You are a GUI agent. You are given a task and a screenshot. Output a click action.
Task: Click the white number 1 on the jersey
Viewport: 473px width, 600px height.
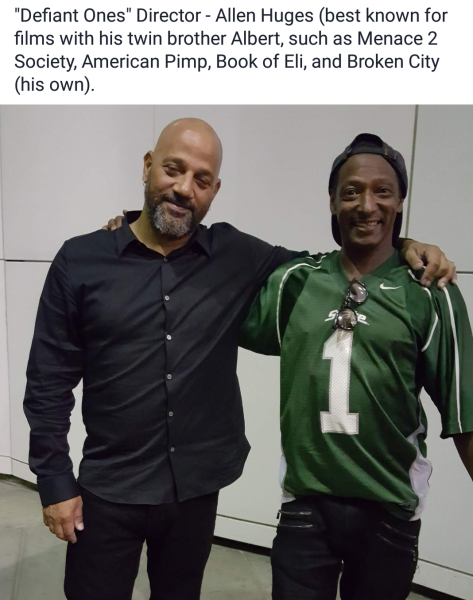click(339, 382)
